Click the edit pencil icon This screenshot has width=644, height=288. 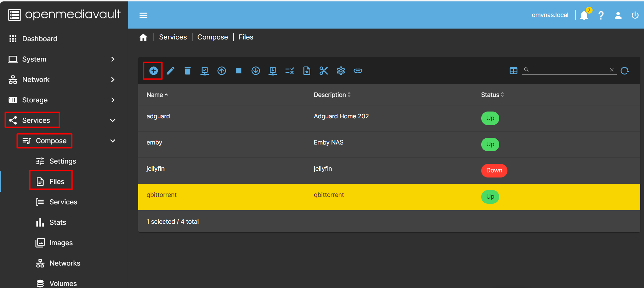171,71
